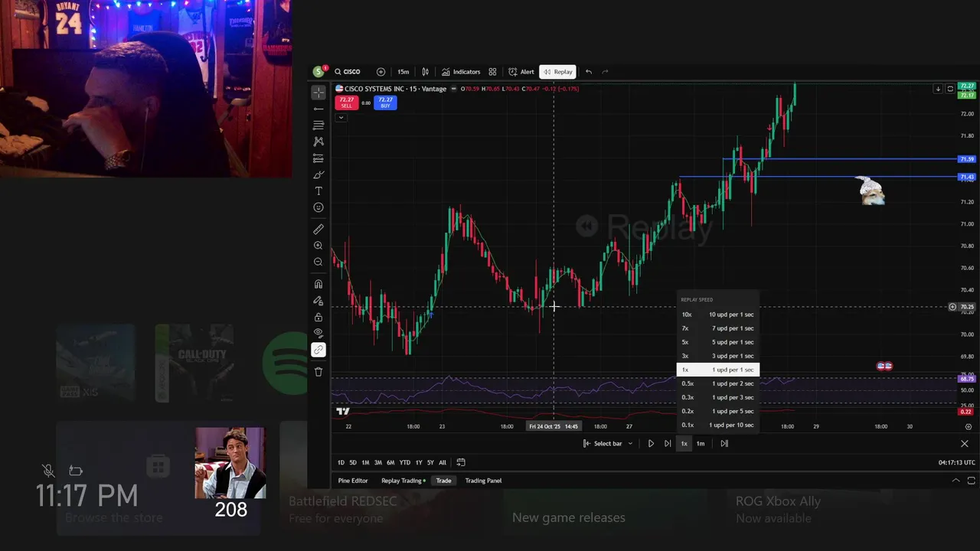Select the 1D date range
Viewport: 980px width, 551px height.
coord(341,462)
